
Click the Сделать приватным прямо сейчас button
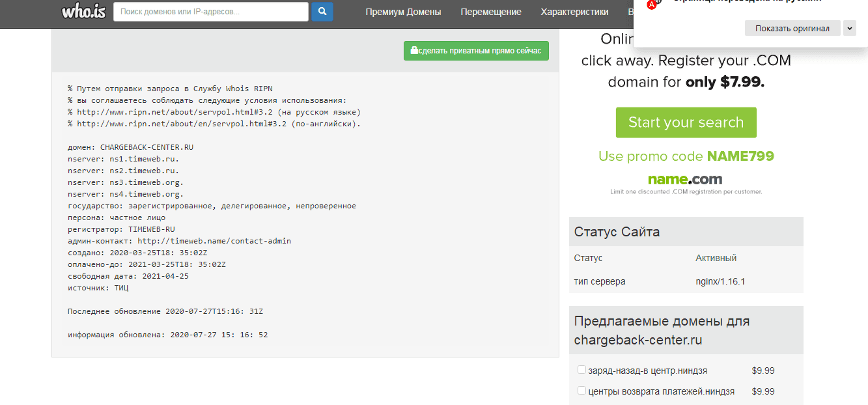point(476,51)
